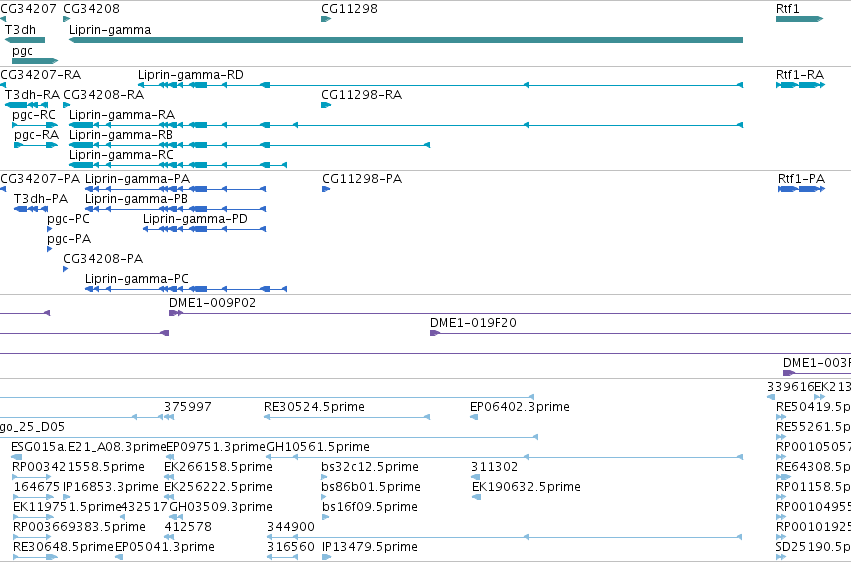Open the CG11298 gene label
Screen dimensions: 851x562
349,9
